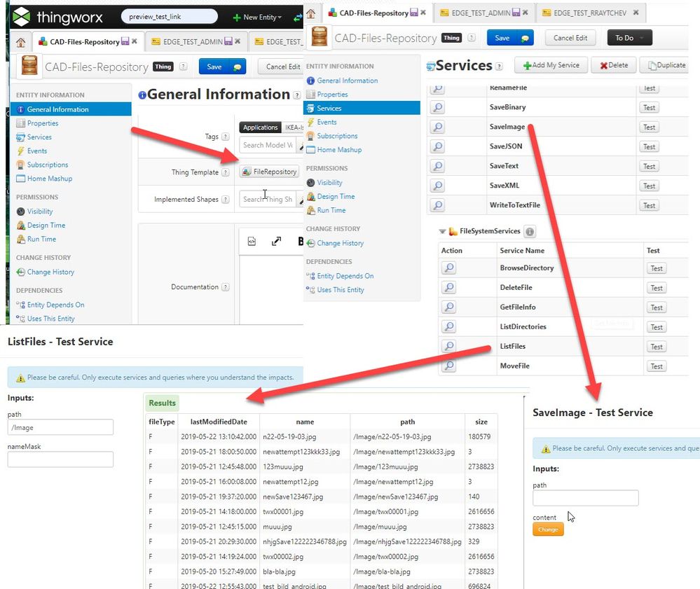This screenshot has width=700, height=589.
Task: Open Run Time permissions in right sidebar
Action: pyautogui.click(x=331, y=210)
